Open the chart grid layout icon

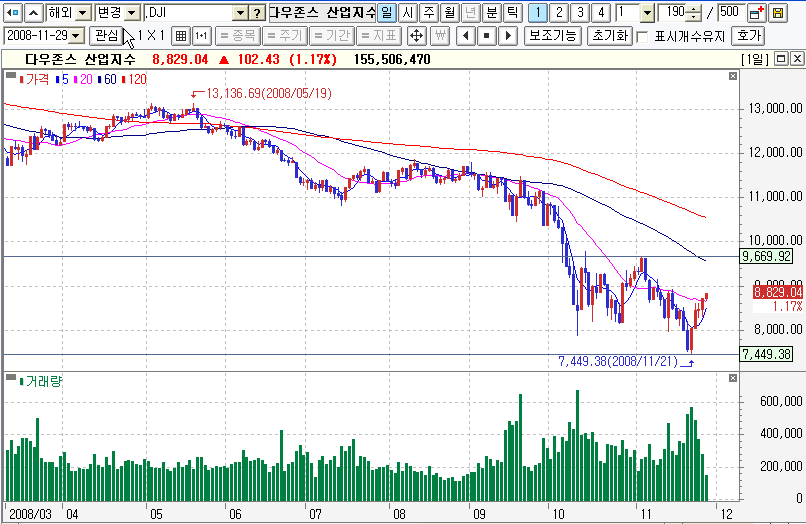coord(180,36)
